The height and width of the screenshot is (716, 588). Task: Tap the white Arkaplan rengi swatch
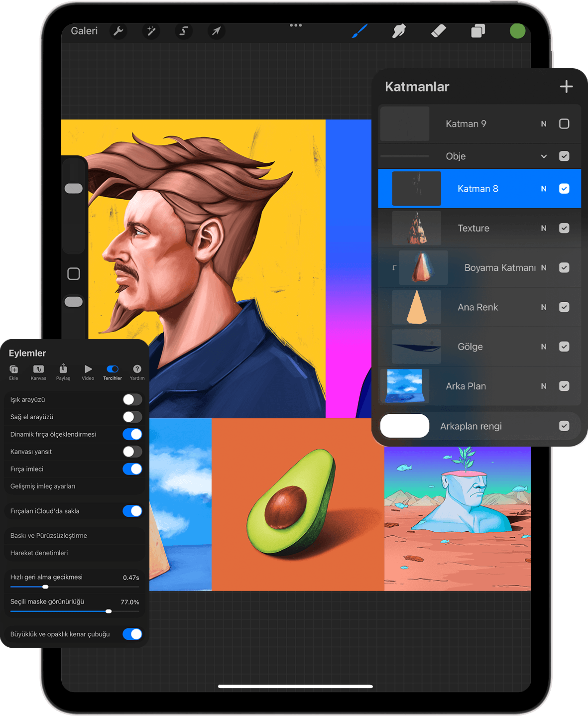pos(405,426)
